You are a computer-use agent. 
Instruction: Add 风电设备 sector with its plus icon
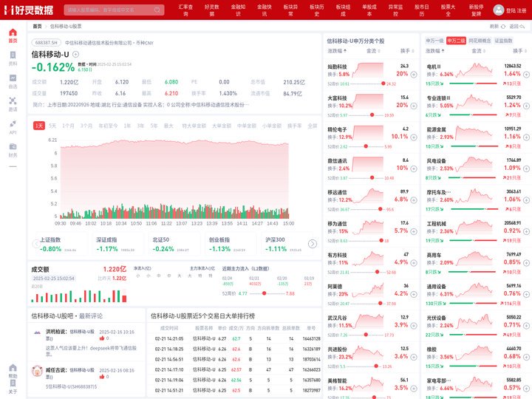[x=526, y=168]
